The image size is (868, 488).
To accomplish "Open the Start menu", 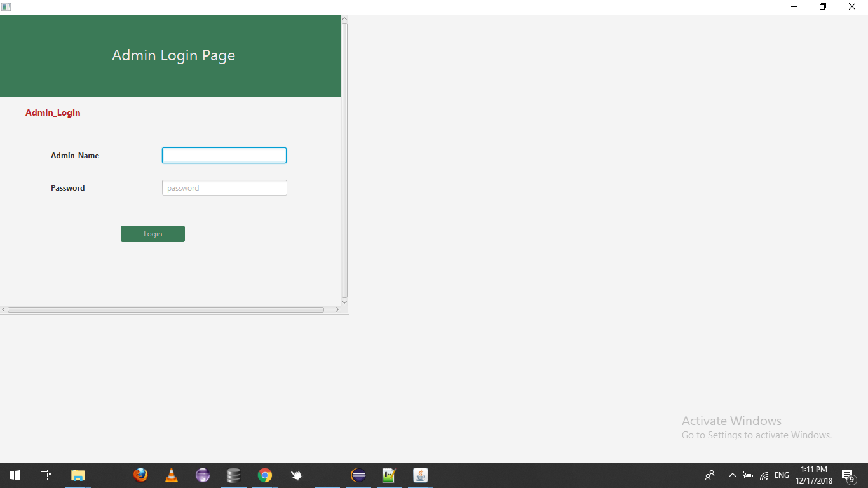I will 14,475.
